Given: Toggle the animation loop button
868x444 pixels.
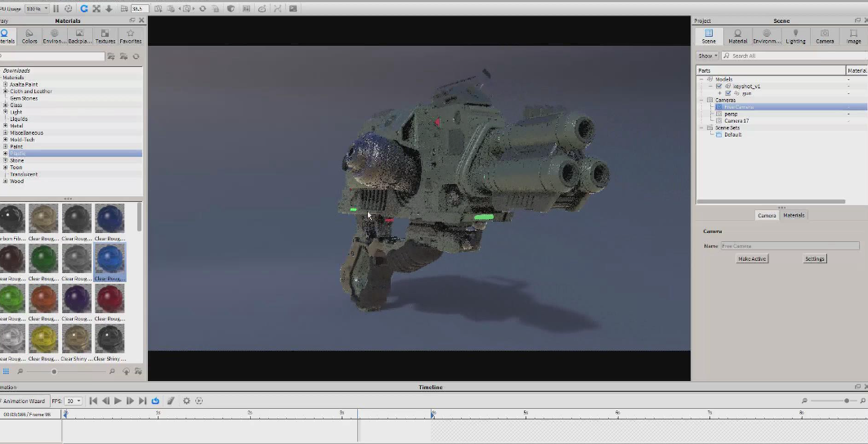Looking at the screenshot, I should [155, 401].
